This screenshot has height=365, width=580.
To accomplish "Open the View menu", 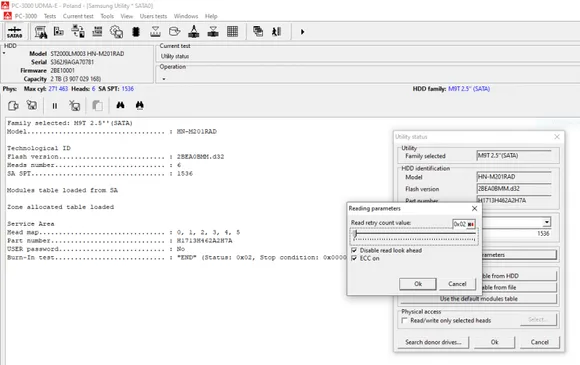I will 127,16.
